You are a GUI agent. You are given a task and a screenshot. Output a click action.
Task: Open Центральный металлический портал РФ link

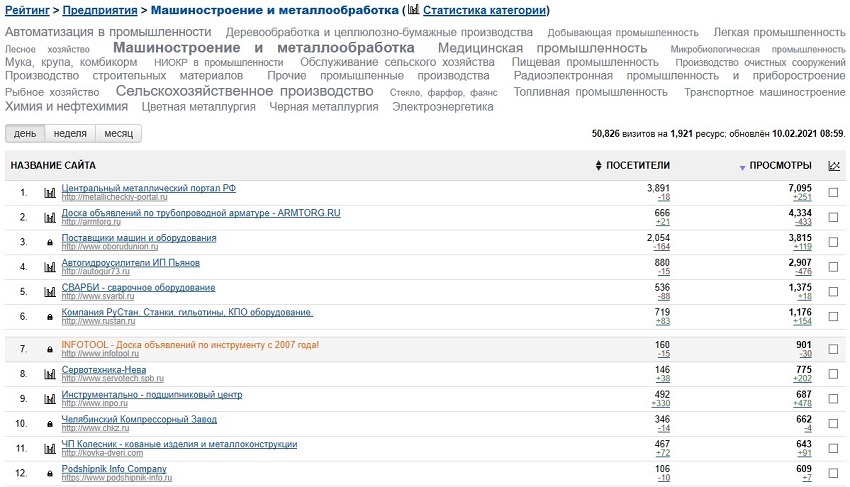[x=149, y=188]
